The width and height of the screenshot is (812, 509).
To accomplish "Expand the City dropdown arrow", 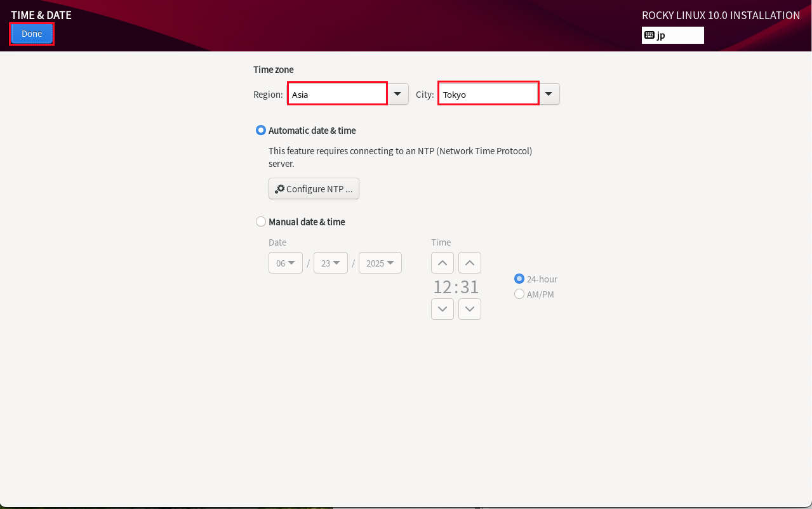I will [x=549, y=94].
